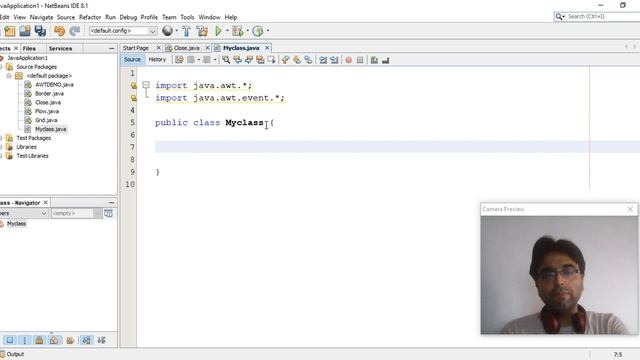Click the Find Previous Occurrence icon
This screenshot has height=360, width=640.
(x=238, y=60)
